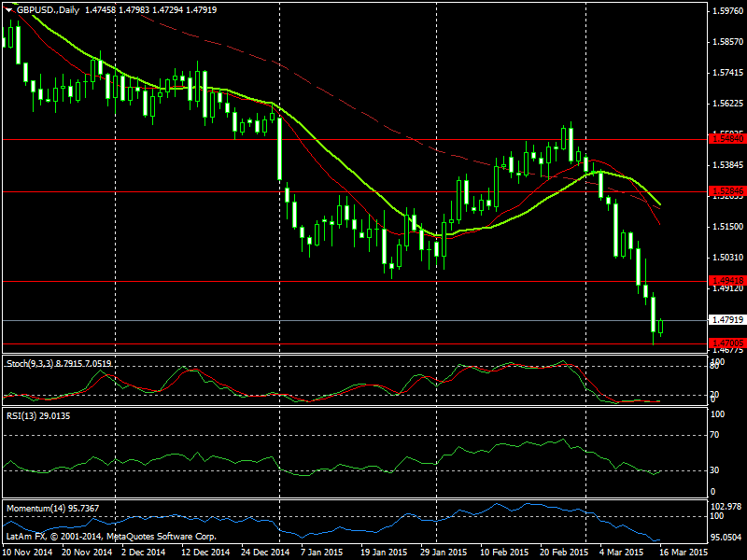The image size is (747, 560).
Task: Click the 1.51500 value on price scale
Action: click(x=726, y=227)
